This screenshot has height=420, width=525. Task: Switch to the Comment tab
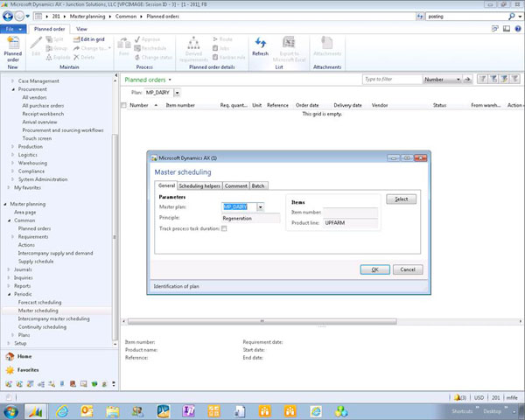click(235, 185)
